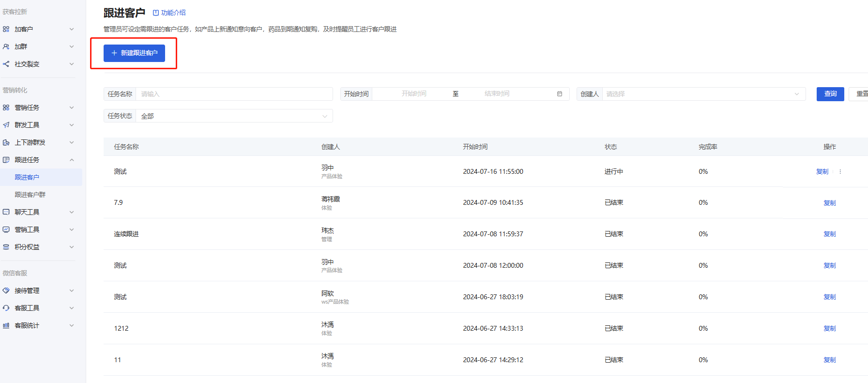Open the 接待管理 menu item

[39, 291]
